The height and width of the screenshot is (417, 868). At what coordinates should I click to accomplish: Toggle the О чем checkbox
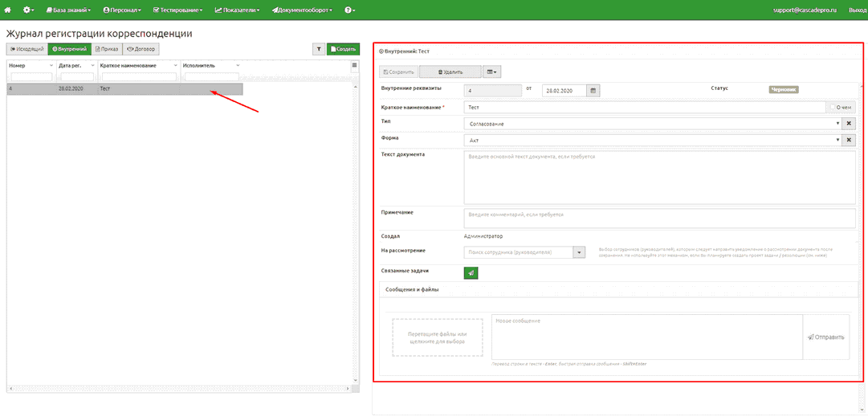tap(833, 108)
